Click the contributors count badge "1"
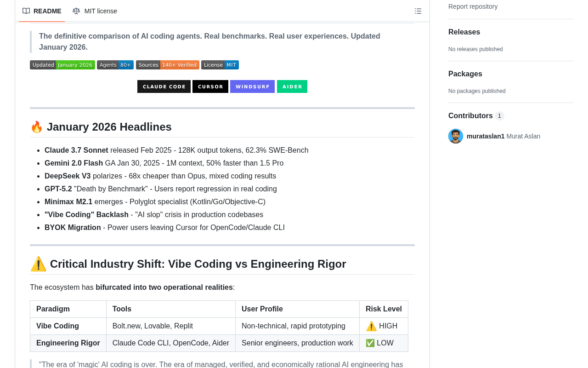588x368 pixels. (499, 116)
